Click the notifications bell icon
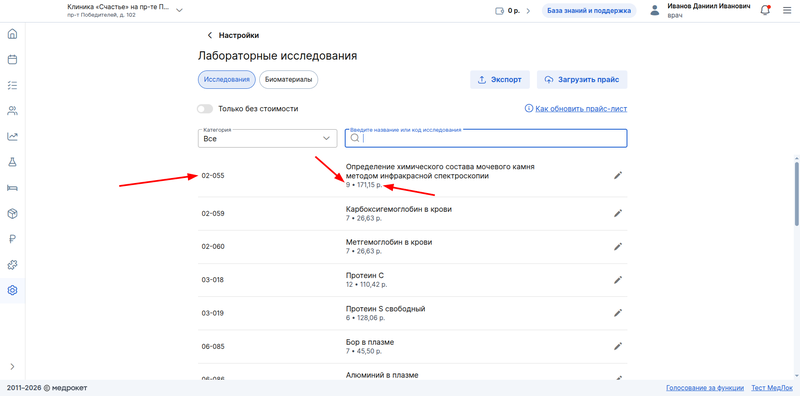Viewport: 800px width, 396px height. point(765,10)
